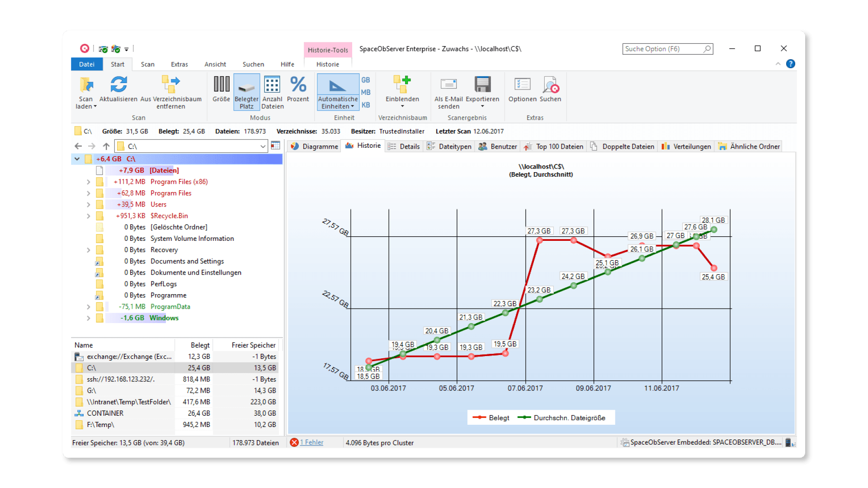
Task: Open the Details view tab
Action: coord(404,146)
